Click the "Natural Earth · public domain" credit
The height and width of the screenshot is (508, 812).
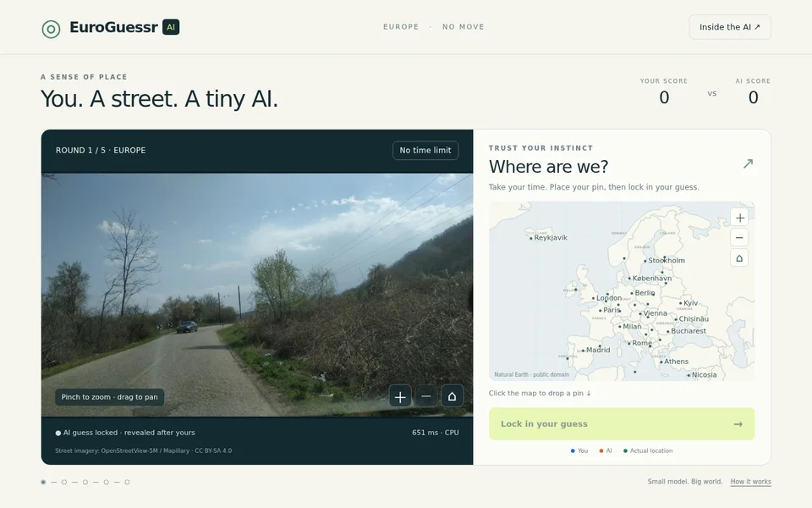coord(531,374)
